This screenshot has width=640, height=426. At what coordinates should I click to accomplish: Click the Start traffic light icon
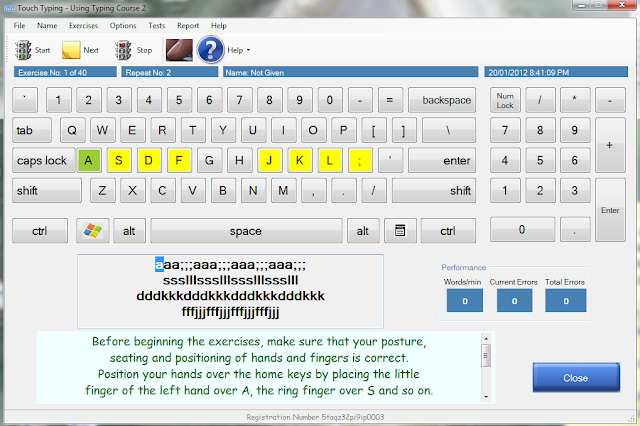23,50
